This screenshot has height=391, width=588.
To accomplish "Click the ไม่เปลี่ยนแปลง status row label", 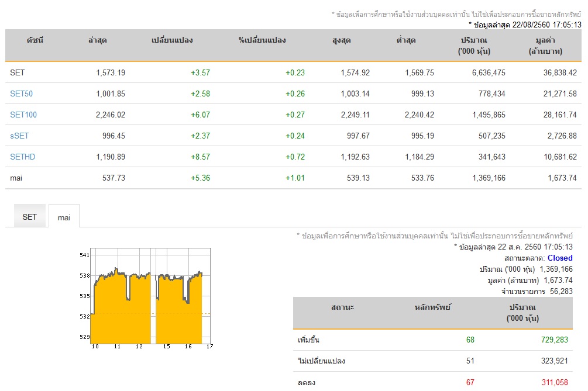I will [321, 361].
